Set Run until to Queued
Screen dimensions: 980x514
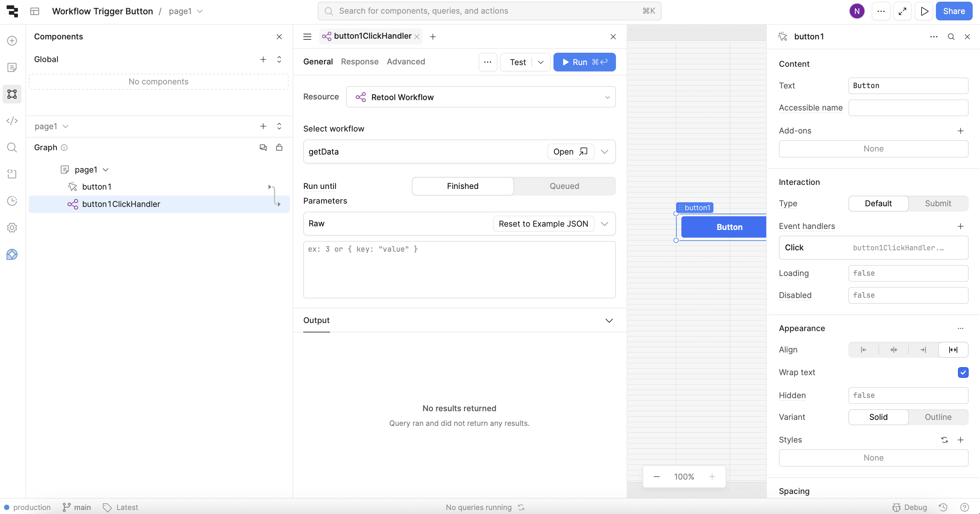point(564,186)
